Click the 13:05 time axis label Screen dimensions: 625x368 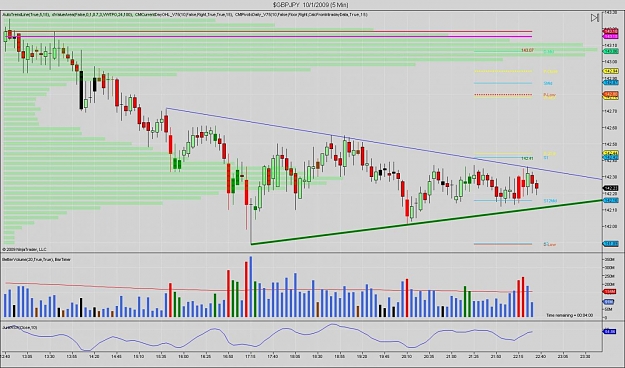27,356
